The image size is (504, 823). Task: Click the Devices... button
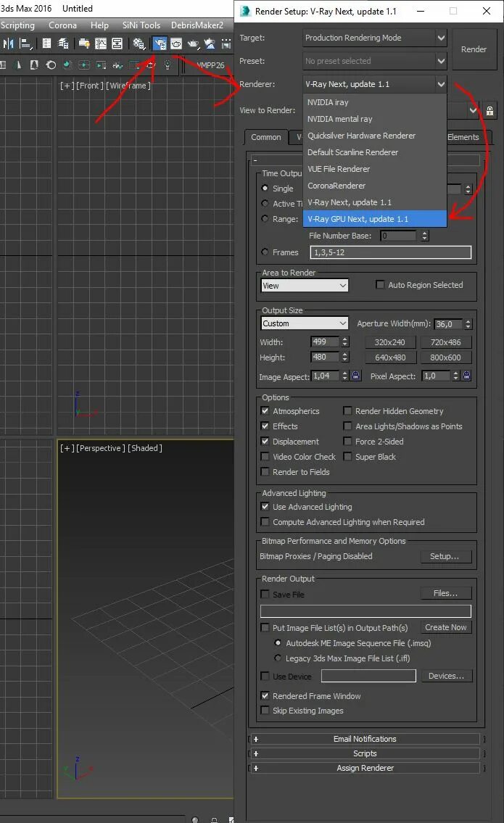(446, 676)
